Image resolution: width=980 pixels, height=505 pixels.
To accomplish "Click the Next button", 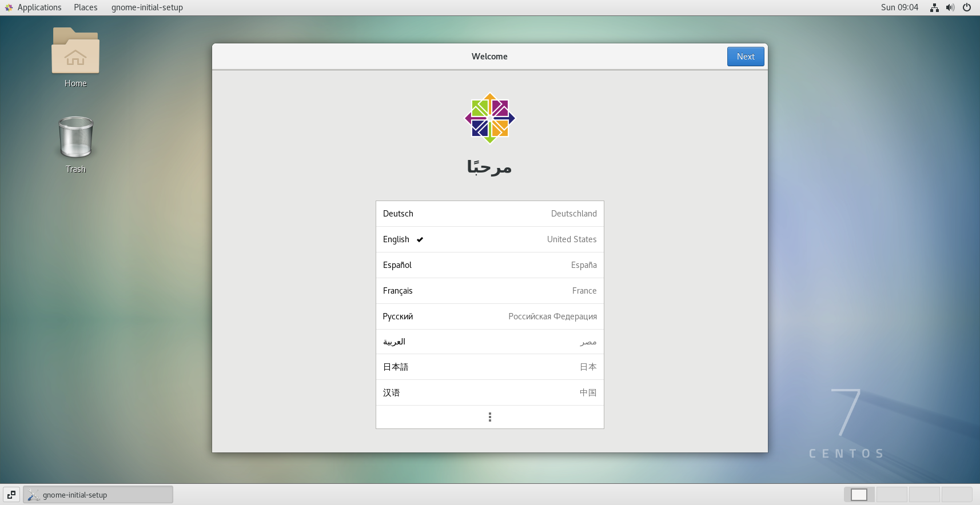I will [x=746, y=57].
